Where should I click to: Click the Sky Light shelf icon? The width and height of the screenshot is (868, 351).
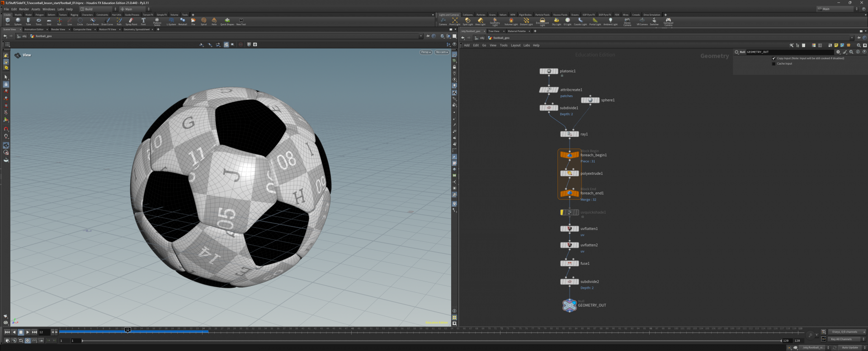556,21
